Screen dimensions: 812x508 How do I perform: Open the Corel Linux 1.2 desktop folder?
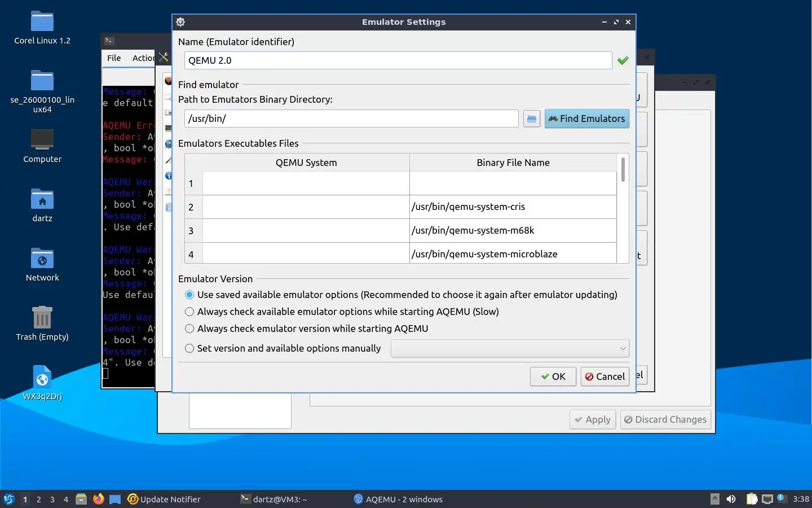(42, 28)
